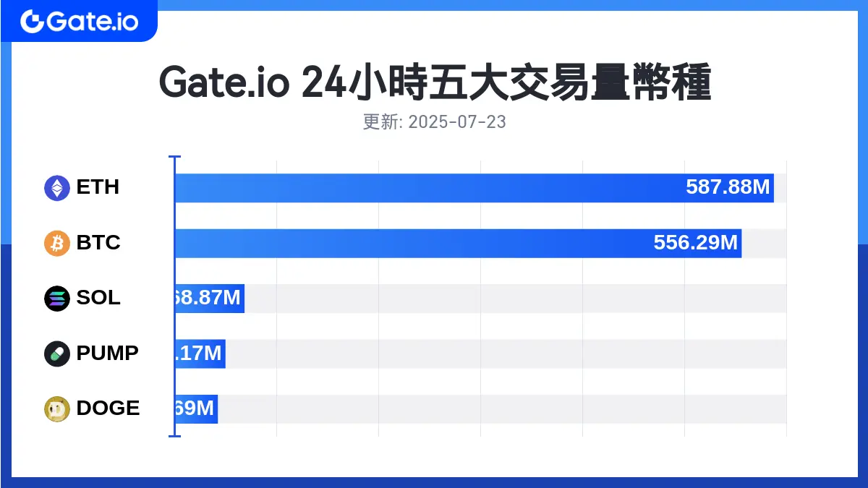This screenshot has height=488, width=868.
Task: Click the DOGE volume bar
Action: [197, 409]
